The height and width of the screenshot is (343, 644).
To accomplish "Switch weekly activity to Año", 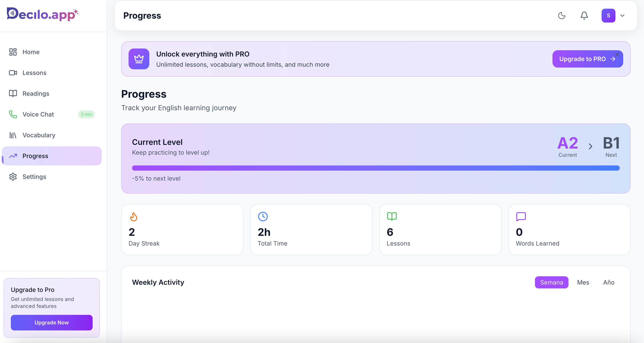I will [x=609, y=282].
